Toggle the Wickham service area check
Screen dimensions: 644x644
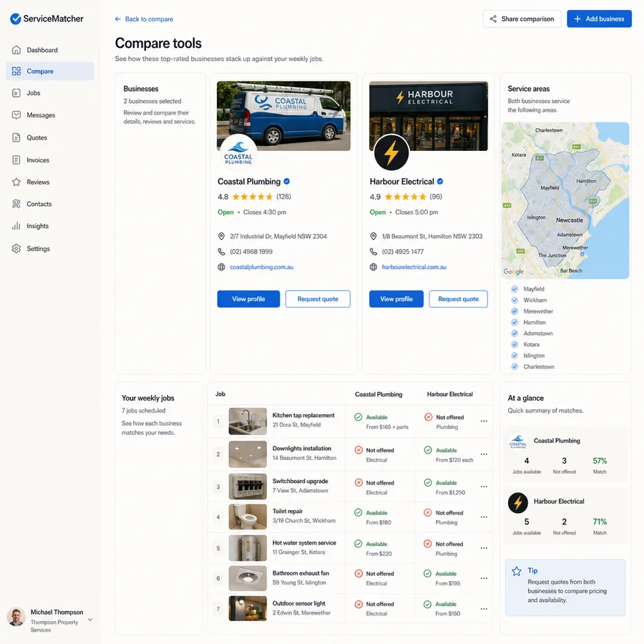point(514,300)
